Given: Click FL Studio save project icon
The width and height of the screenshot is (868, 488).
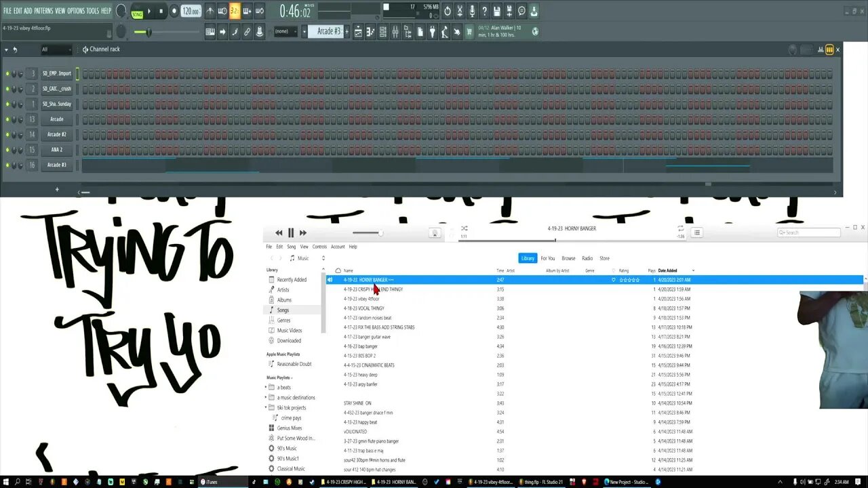Looking at the screenshot, I should 497,12.
